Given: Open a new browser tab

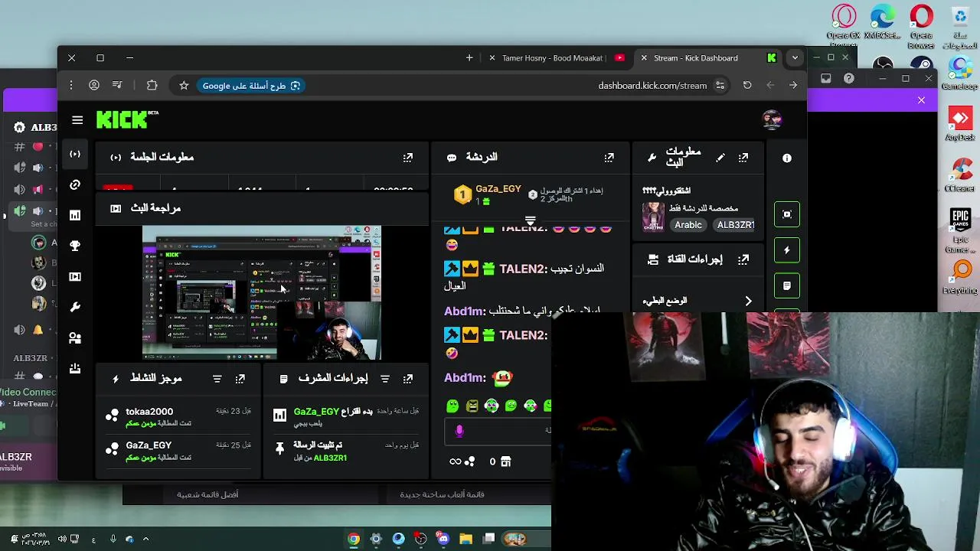Looking at the screenshot, I should [x=469, y=58].
